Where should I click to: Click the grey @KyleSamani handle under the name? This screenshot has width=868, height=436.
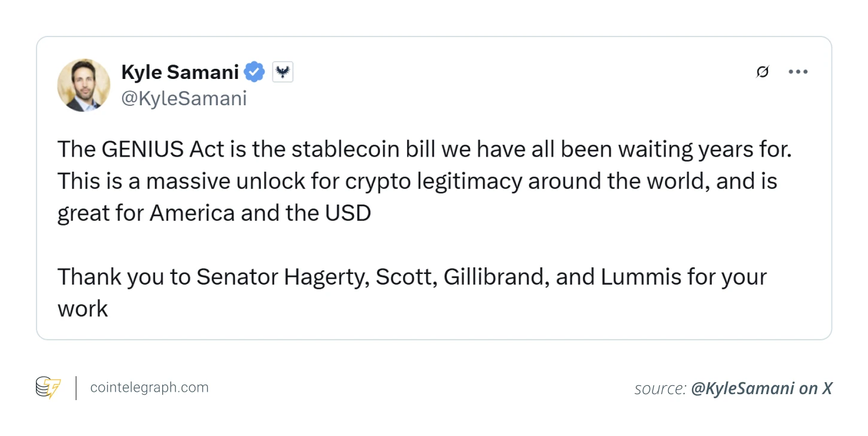(184, 99)
